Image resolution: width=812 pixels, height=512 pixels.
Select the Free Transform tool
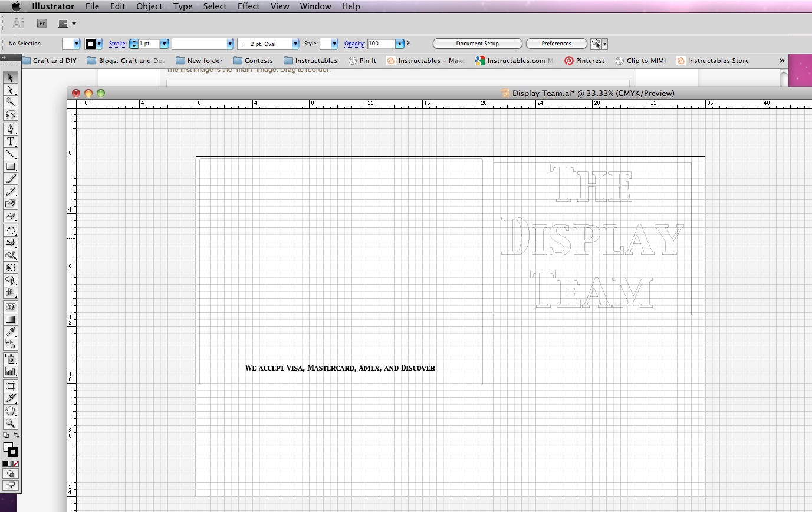pos(10,267)
